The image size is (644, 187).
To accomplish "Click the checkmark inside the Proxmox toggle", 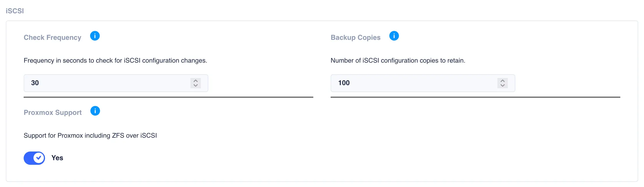I will pyautogui.click(x=38, y=158).
